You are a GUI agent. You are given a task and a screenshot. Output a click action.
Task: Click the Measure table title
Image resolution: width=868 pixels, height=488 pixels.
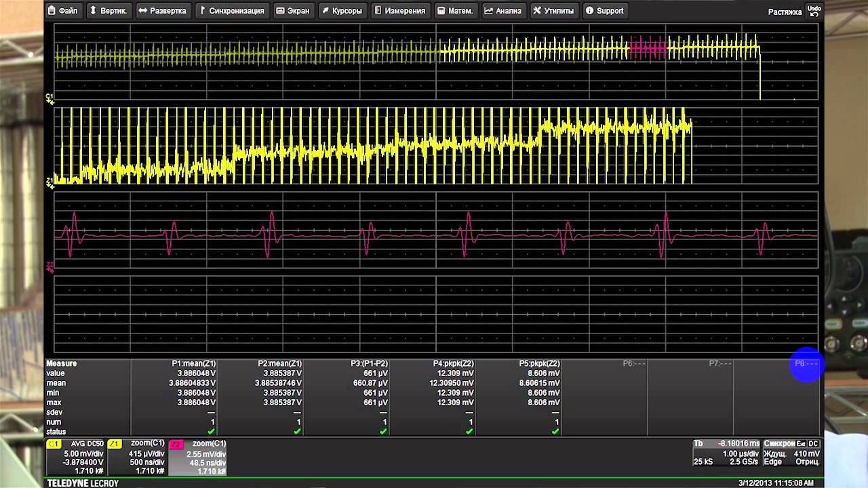[61, 364]
